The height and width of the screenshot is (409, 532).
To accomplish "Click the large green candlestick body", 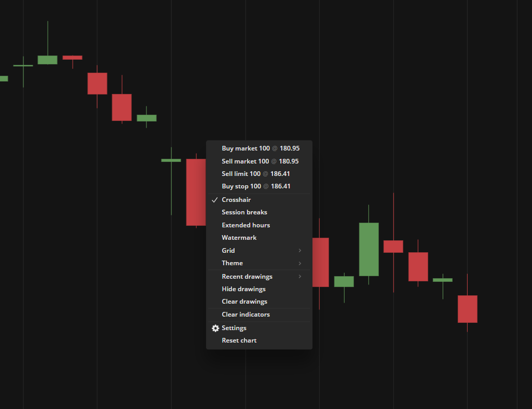I will (369, 250).
